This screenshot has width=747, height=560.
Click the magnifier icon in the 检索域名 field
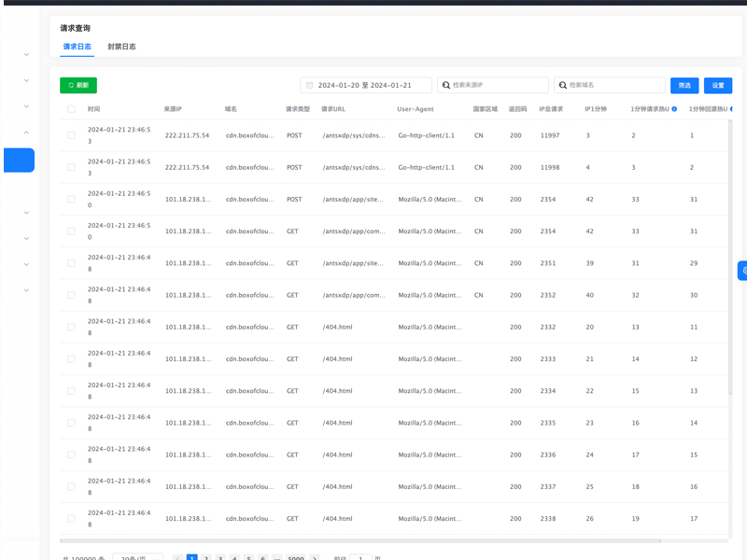[x=560, y=83]
